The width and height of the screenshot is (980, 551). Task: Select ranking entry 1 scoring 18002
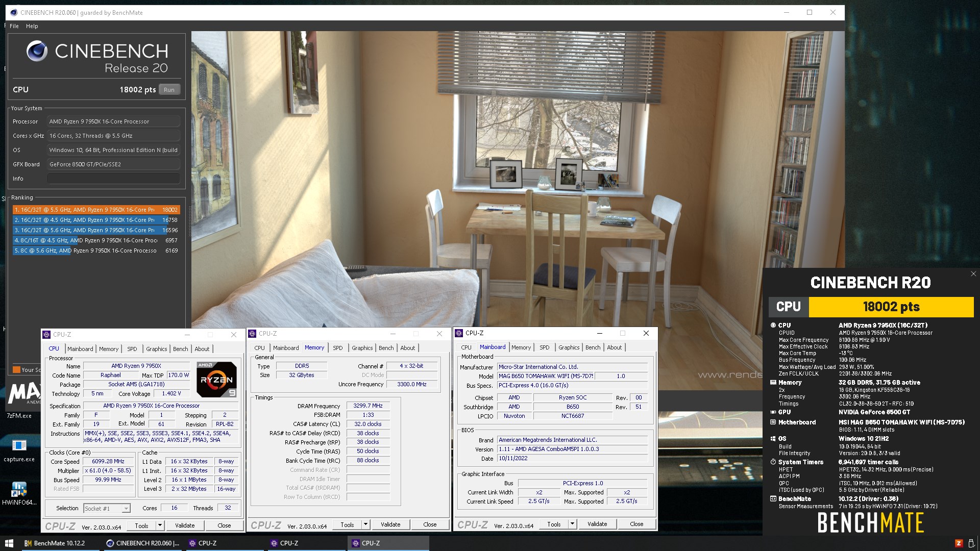96,210
